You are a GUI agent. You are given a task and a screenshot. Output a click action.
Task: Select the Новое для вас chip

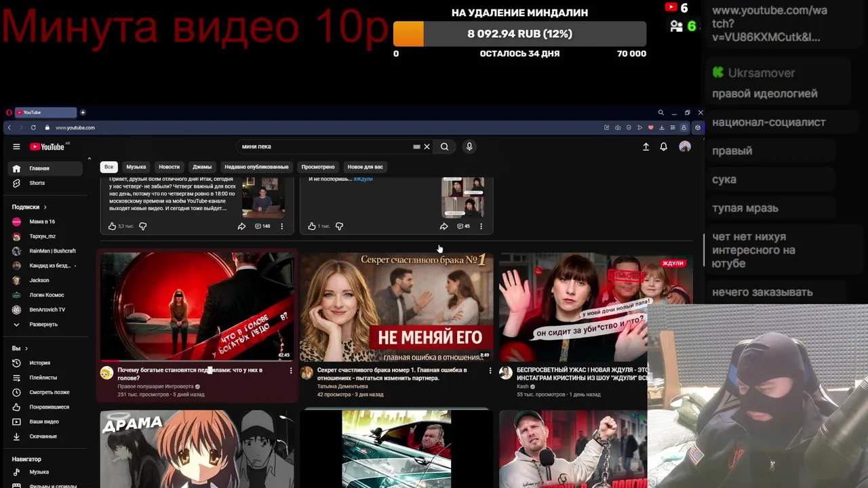(365, 167)
